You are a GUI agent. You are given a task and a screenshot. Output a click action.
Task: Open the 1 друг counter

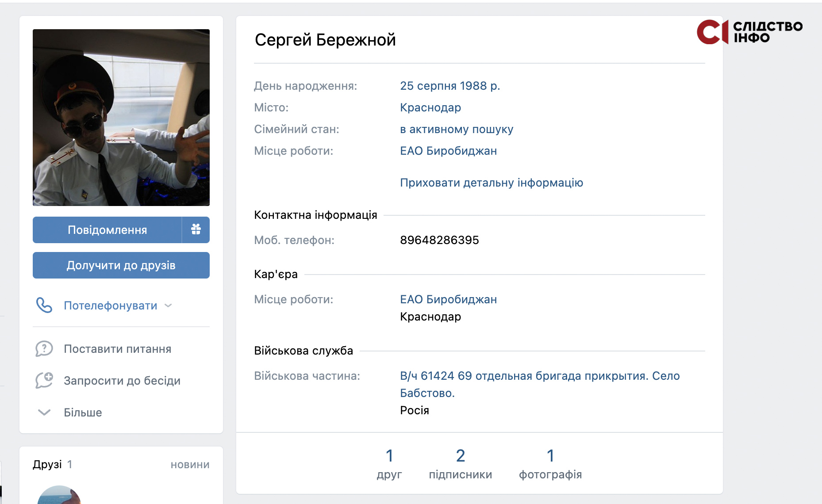point(389,464)
